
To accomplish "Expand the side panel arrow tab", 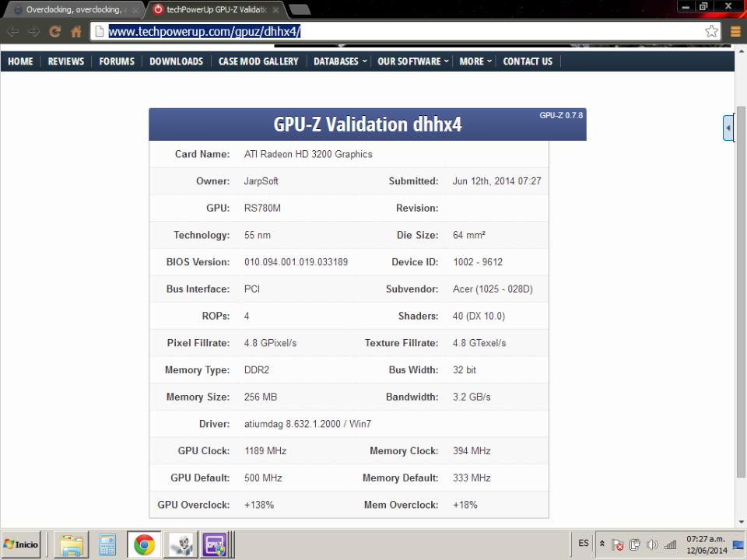I will pyautogui.click(x=728, y=128).
